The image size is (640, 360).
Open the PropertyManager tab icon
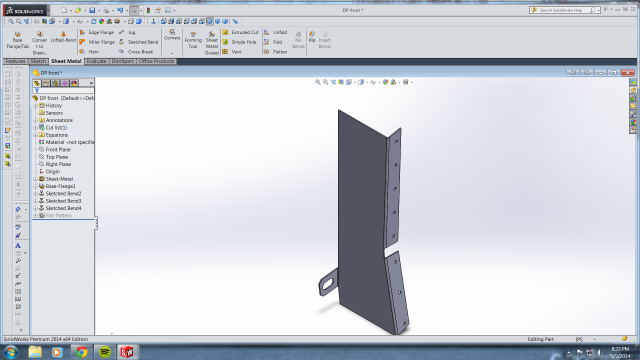pyautogui.click(x=46, y=83)
